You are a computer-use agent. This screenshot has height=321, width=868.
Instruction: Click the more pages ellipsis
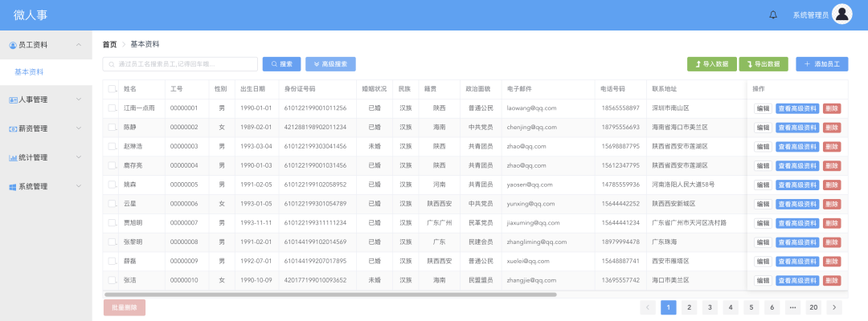tap(792, 307)
